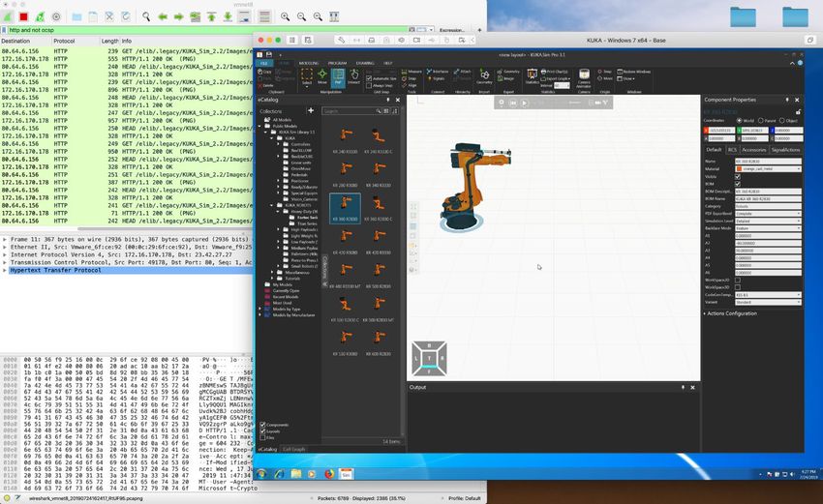Switch to PROGRAM ribbon tab
Image resolution: width=823 pixels, height=504 pixels.
tap(337, 63)
